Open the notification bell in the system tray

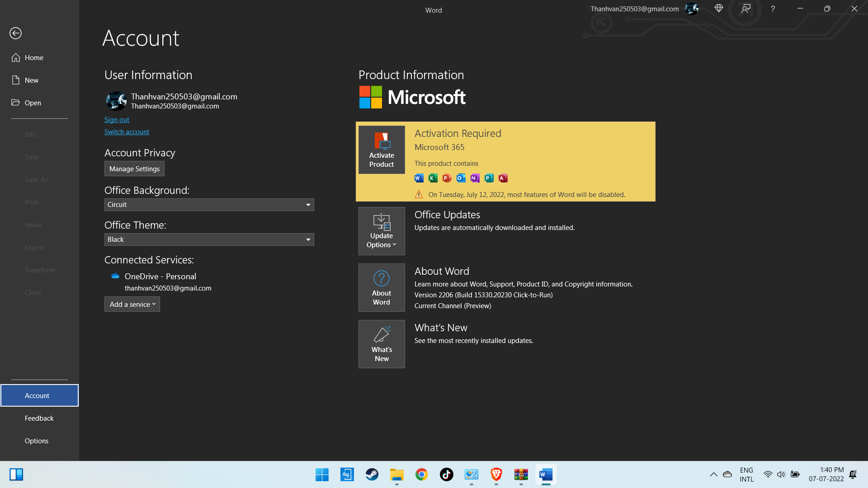tap(853, 474)
